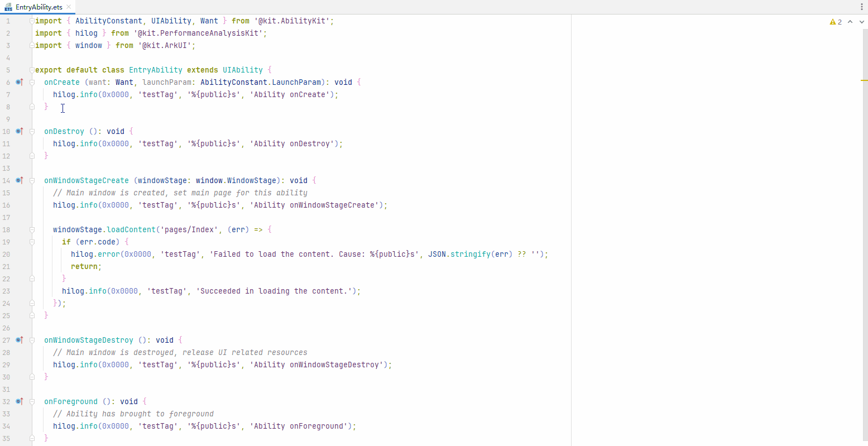Click UIAbility after the extends keyword
868x446 pixels.
pyautogui.click(x=243, y=70)
